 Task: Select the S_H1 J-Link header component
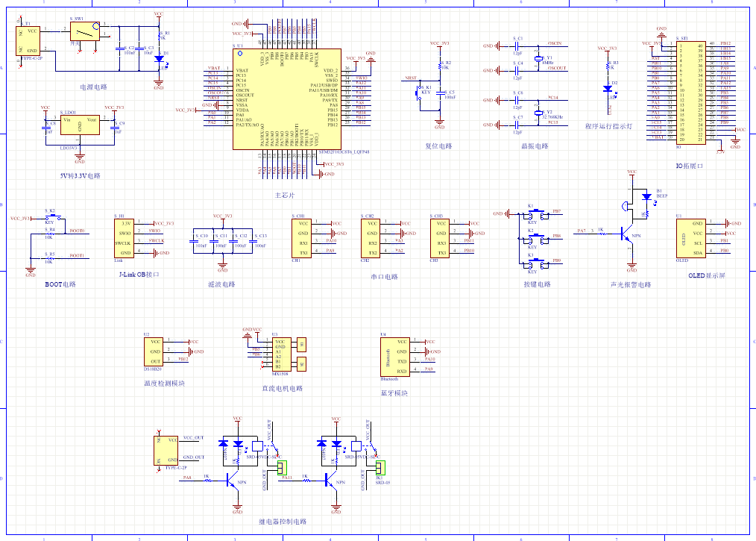pos(124,238)
